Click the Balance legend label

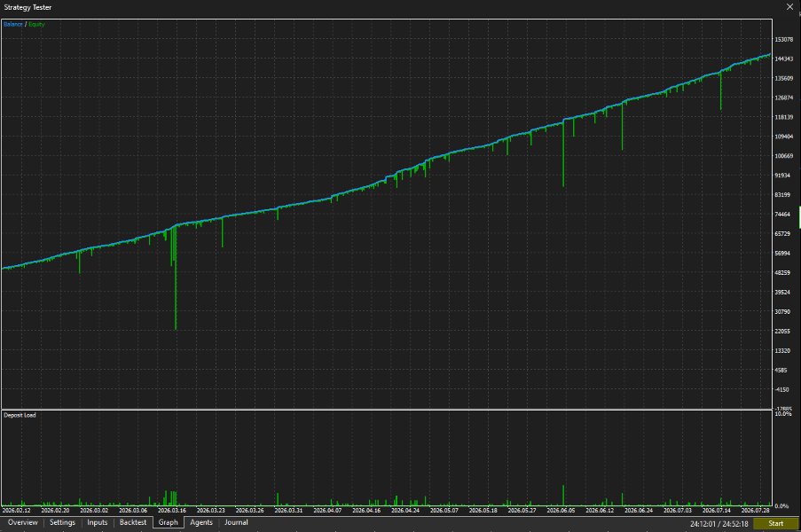click(x=12, y=24)
